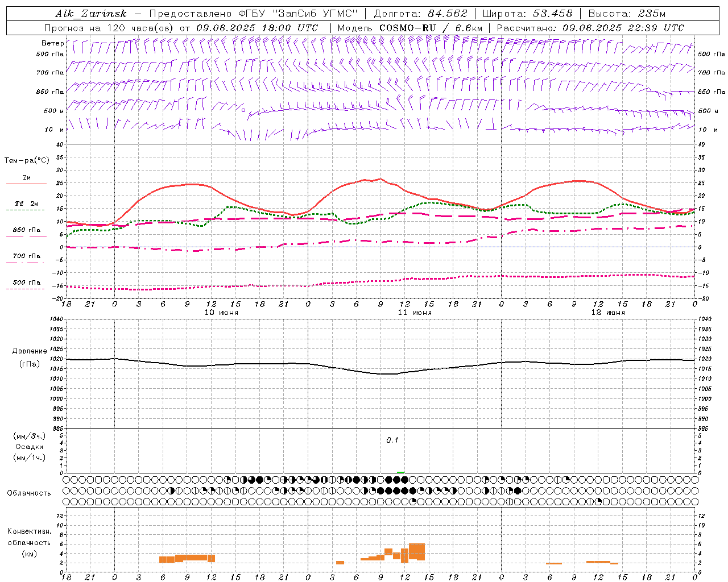The image size is (728, 582).
Task: Click the Td 2м dew point legend entry
Action: (26, 203)
